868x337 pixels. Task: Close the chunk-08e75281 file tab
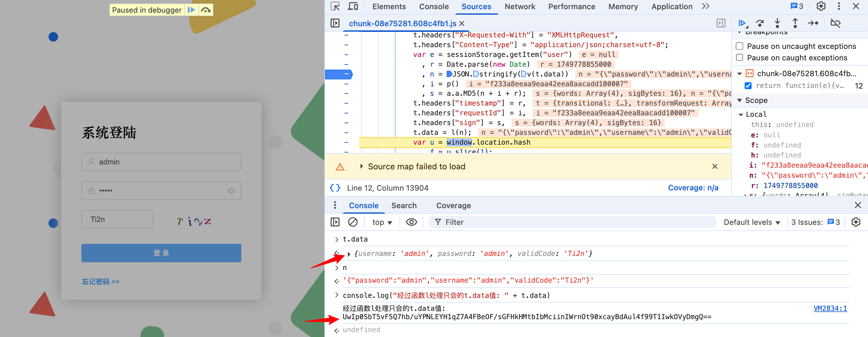click(x=462, y=24)
